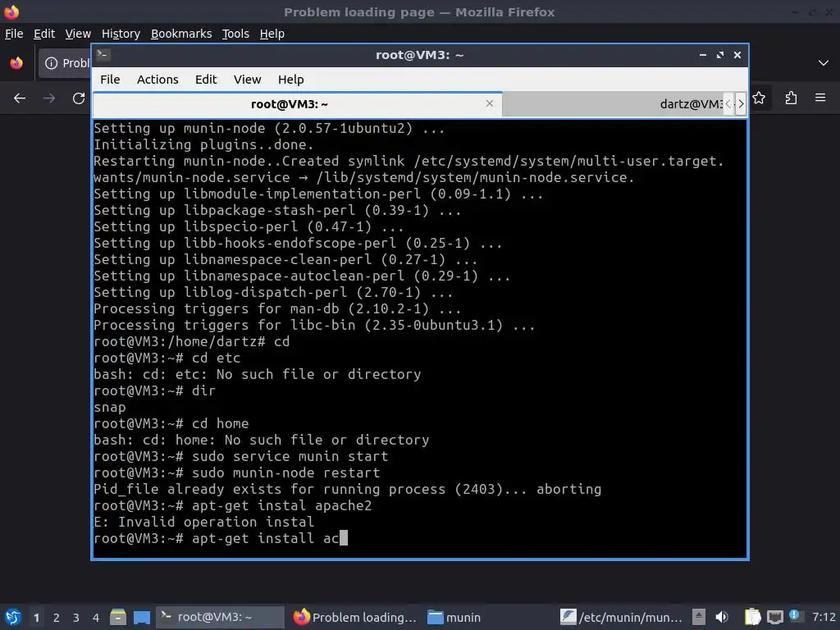The width and height of the screenshot is (840, 630).
Task: Open Firefox Bookmarks menu
Action: pyautogui.click(x=181, y=34)
